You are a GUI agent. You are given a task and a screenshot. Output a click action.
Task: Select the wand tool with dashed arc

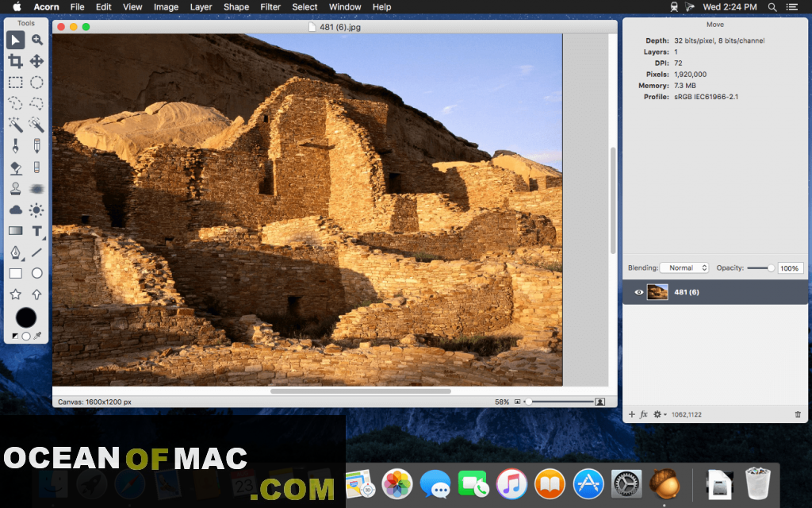coord(36,125)
